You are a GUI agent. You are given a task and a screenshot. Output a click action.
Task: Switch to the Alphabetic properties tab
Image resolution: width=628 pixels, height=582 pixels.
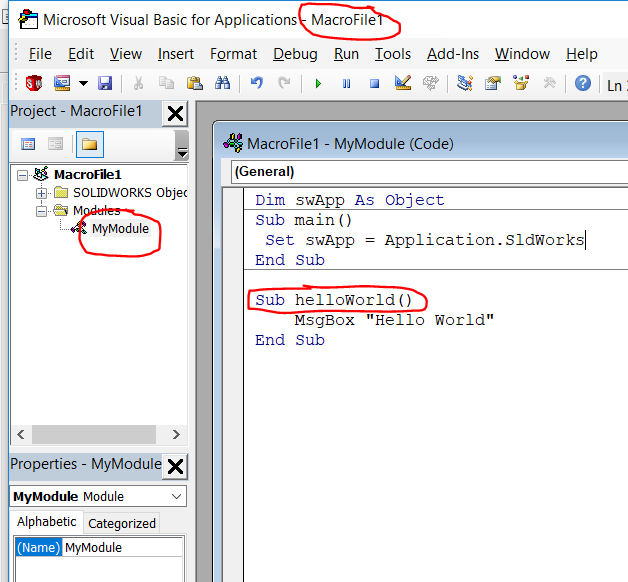(46, 522)
